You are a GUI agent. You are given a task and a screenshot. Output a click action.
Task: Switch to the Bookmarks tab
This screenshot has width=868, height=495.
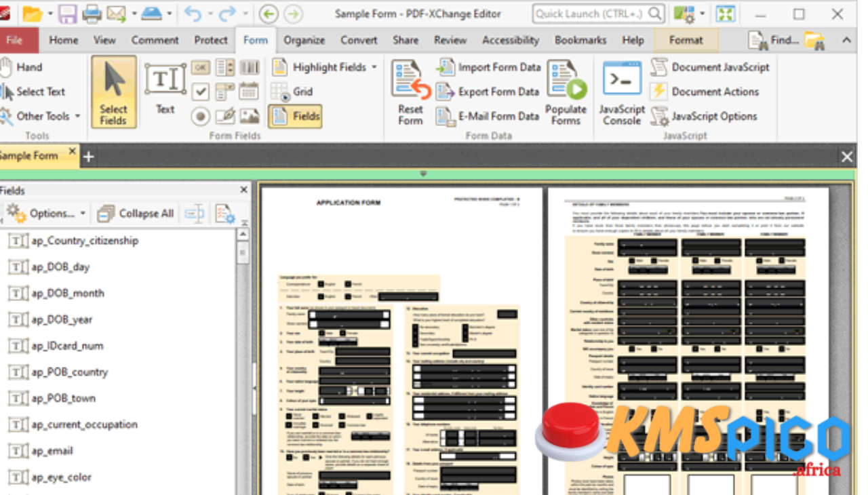pos(580,40)
